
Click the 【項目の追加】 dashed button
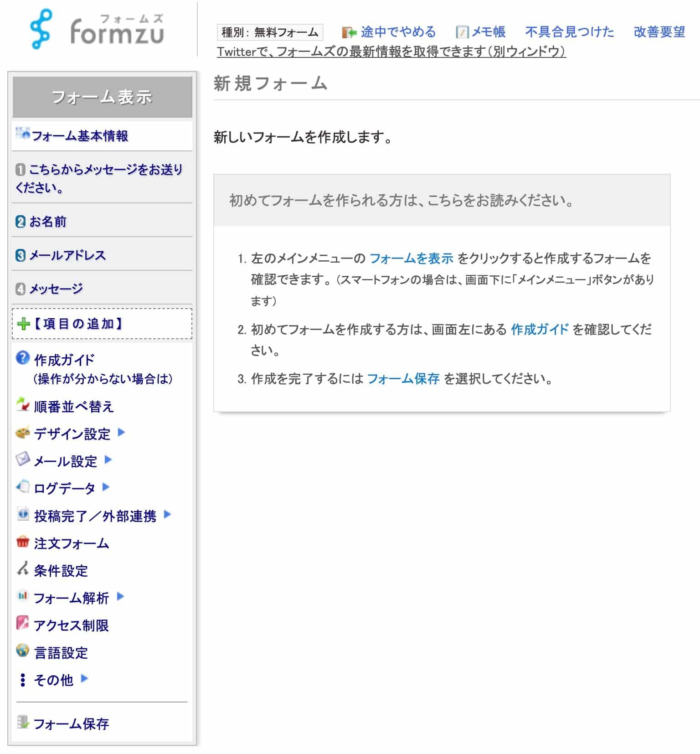(102, 324)
